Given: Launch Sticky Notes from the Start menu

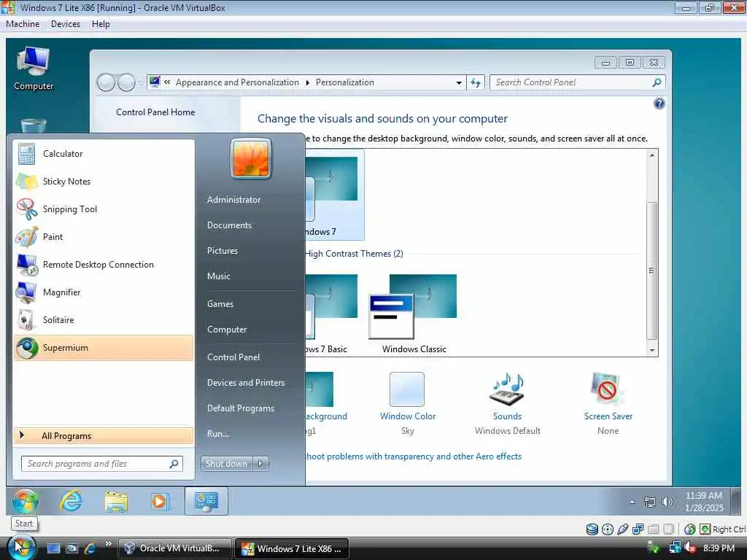Looking at the screenshot, I should [104, 182].
